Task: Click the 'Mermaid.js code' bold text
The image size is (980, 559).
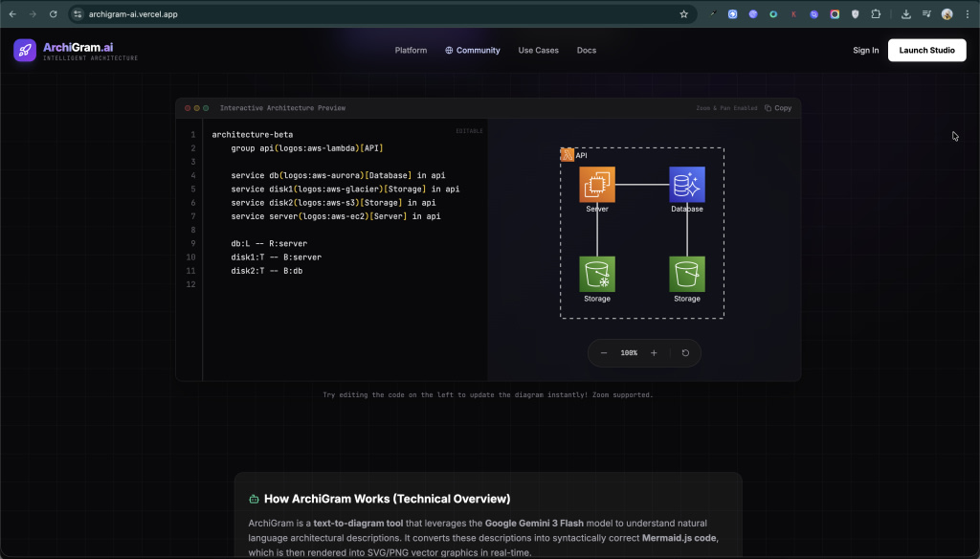Action: coord(680,538)
